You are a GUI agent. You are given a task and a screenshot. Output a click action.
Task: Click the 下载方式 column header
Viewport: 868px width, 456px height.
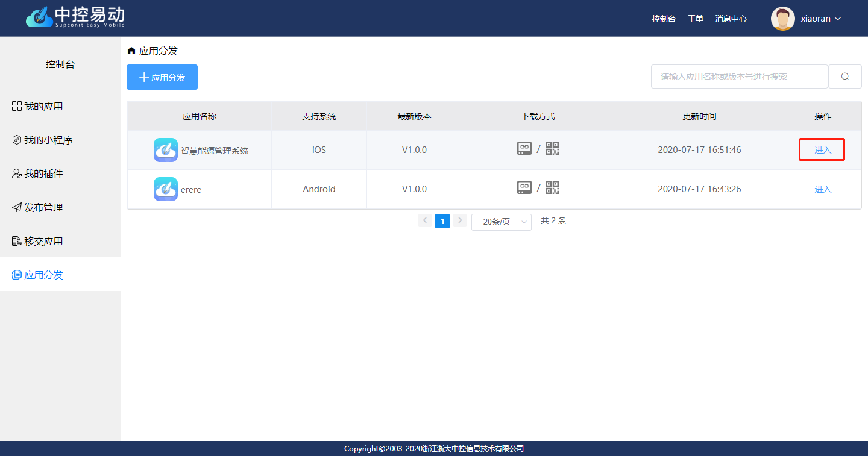point(538,116)
